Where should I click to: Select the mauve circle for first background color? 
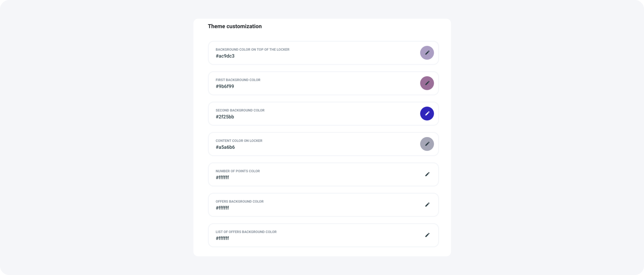(x=427, y=83)
